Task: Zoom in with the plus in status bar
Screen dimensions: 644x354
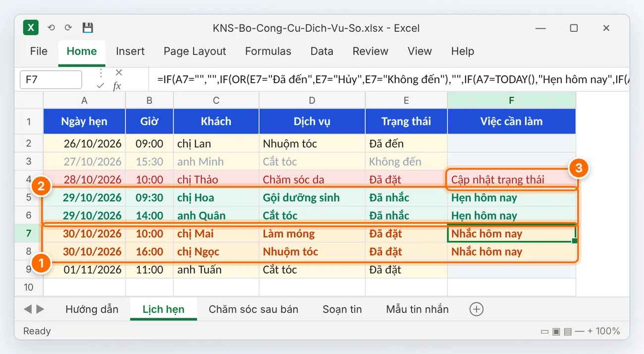Action: 590,331
